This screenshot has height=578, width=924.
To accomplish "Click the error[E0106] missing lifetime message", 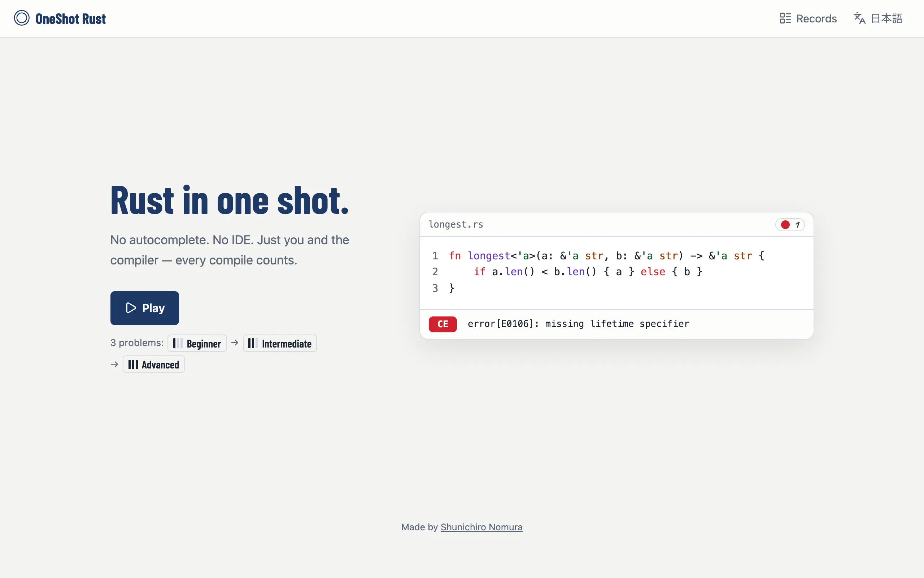I will [579, 324].
